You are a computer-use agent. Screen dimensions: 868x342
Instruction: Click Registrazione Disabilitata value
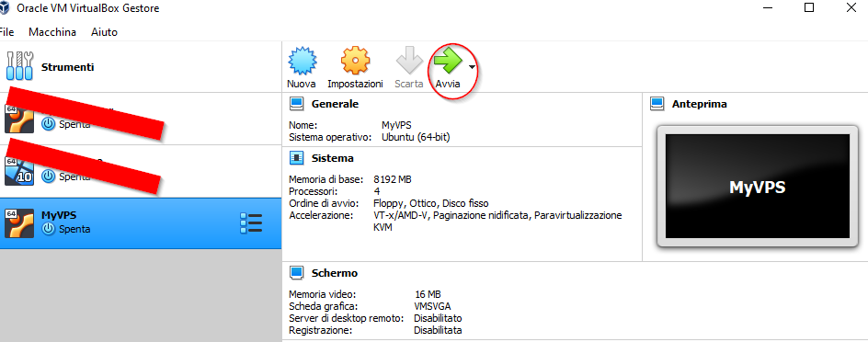[438, 330]
